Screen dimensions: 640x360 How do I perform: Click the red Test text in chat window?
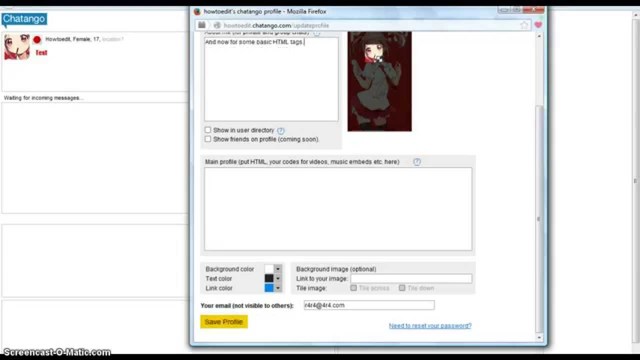click(x=41, y=53)
